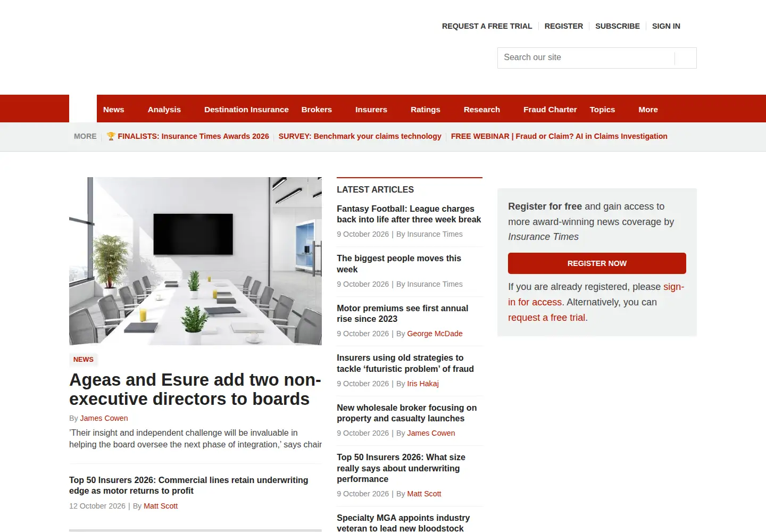Viewport: 766px width, 532px height.
Task: Open Top 50 Insurers: Commercial lines article
Action: (x=189, y=485)
